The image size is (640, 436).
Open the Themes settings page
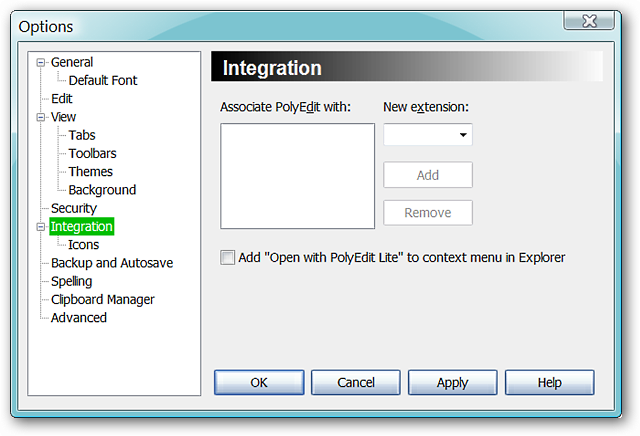[90, 172]
